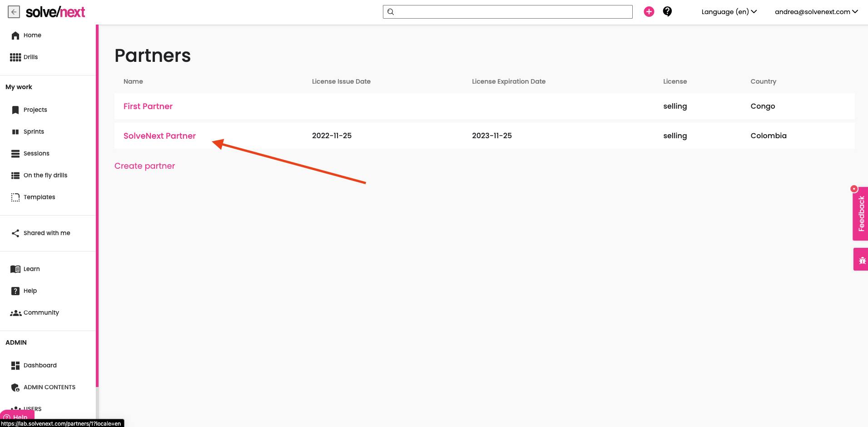
Task: Click the Colombia country cell
Action: tap(769, 136)
